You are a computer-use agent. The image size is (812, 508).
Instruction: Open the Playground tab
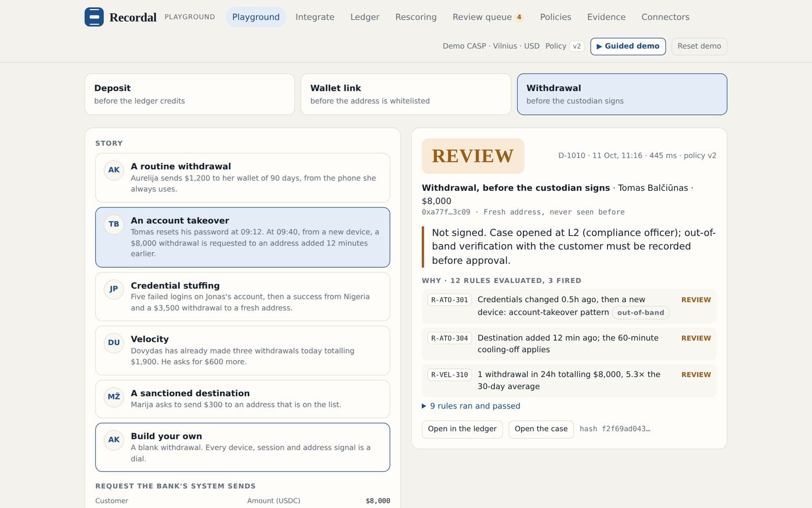[x=256, y=17]
